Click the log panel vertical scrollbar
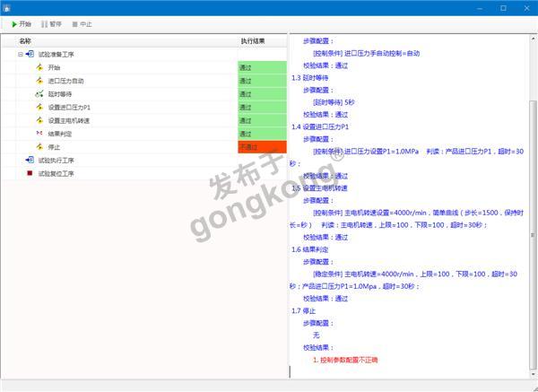 (534, 224)
